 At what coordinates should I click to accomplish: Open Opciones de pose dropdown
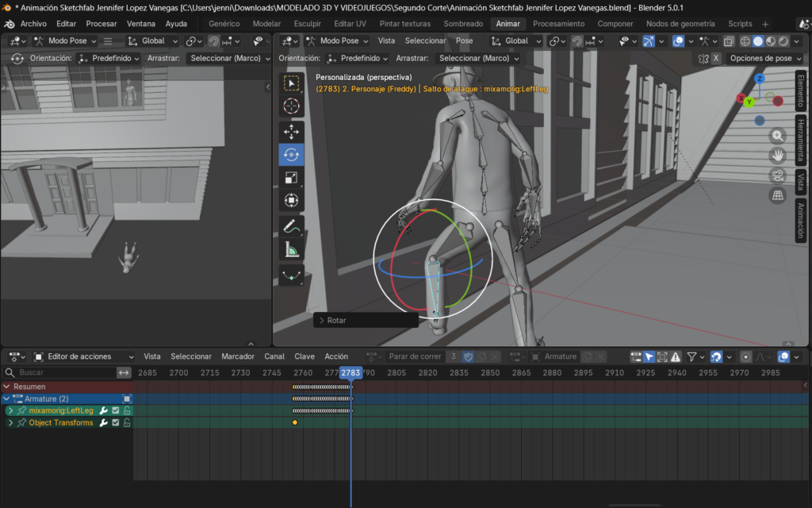(x=765, y=59)
